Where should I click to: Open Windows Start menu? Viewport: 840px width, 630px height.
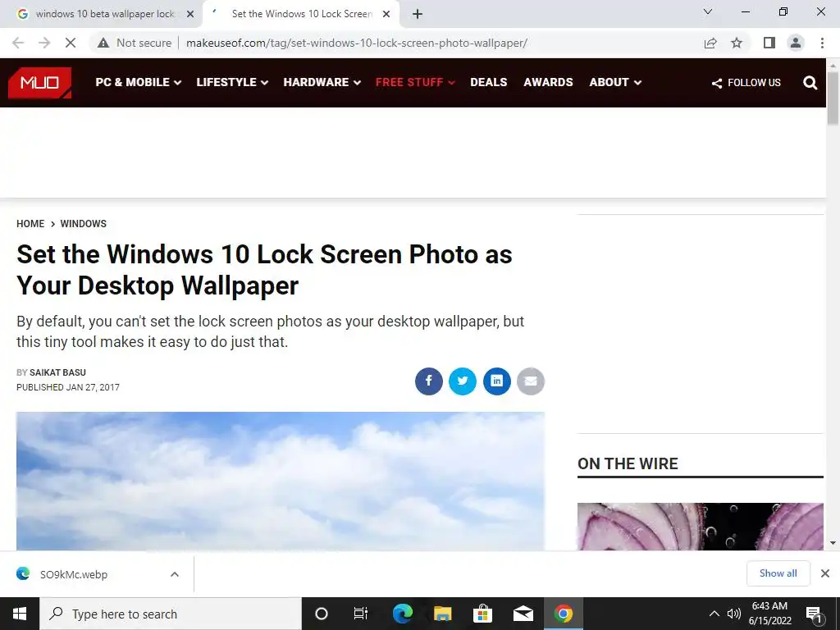point(20,614)
